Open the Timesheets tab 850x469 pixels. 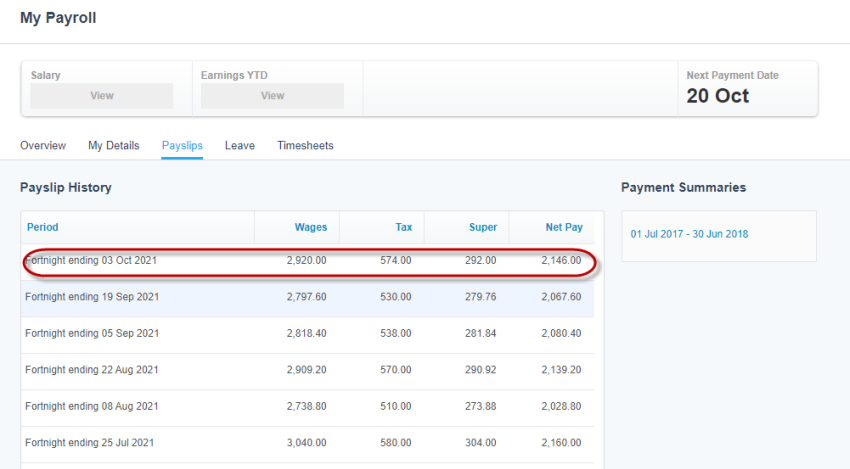point(305,145)
